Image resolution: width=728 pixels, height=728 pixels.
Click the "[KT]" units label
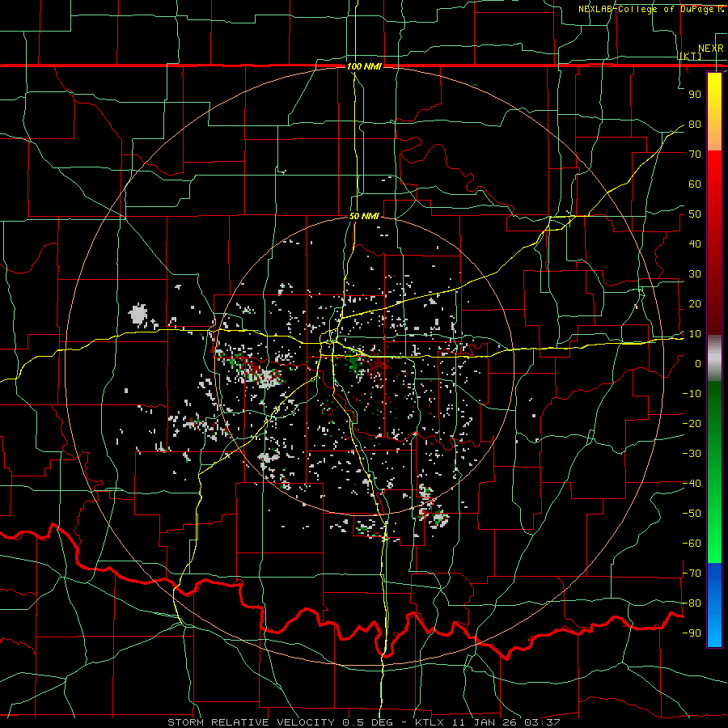pyautogui.click(x=690, y=56)
